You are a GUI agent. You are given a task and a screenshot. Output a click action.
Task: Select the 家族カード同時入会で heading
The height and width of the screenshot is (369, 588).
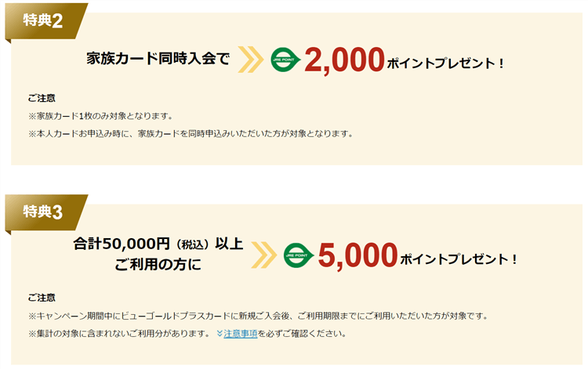(158, 60)
